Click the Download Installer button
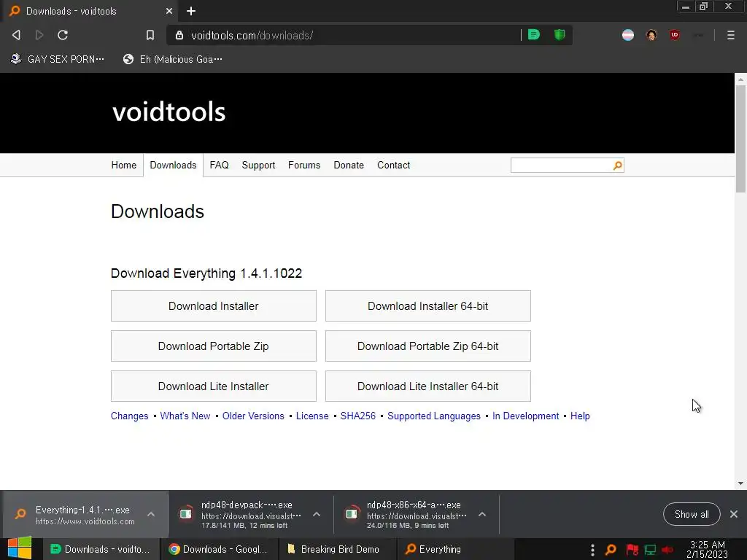Screen dimensions: 747x560 tap(214, 306)
